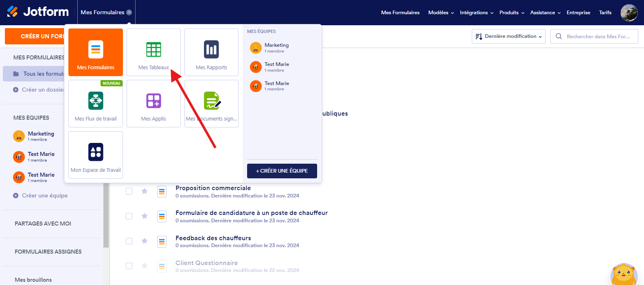Select Marketing team avatar in popup
The height and width of the screenshot is (285, 644).
point(256,48)
